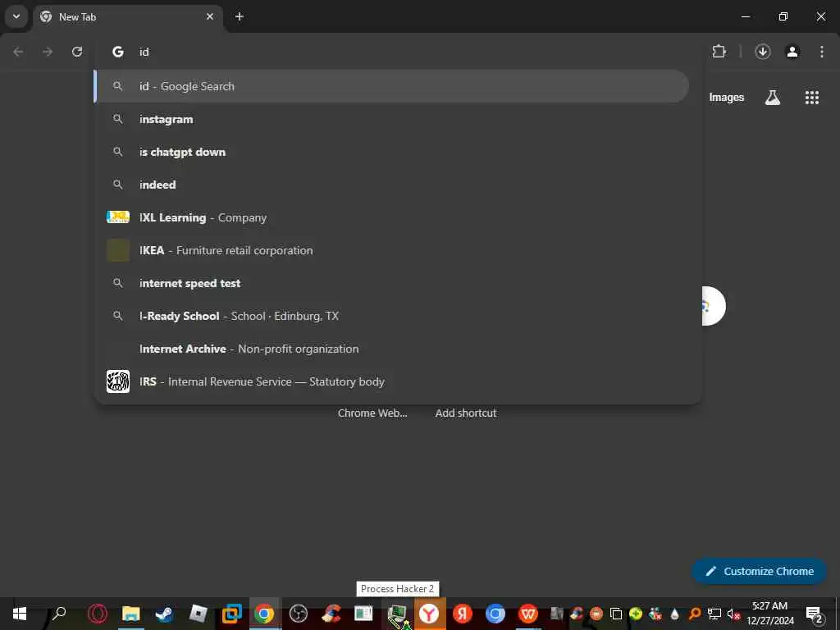Select 'IXL Learning - Company' suggestion
This screenshot has height=630, width=840.
tap(392, 217)
